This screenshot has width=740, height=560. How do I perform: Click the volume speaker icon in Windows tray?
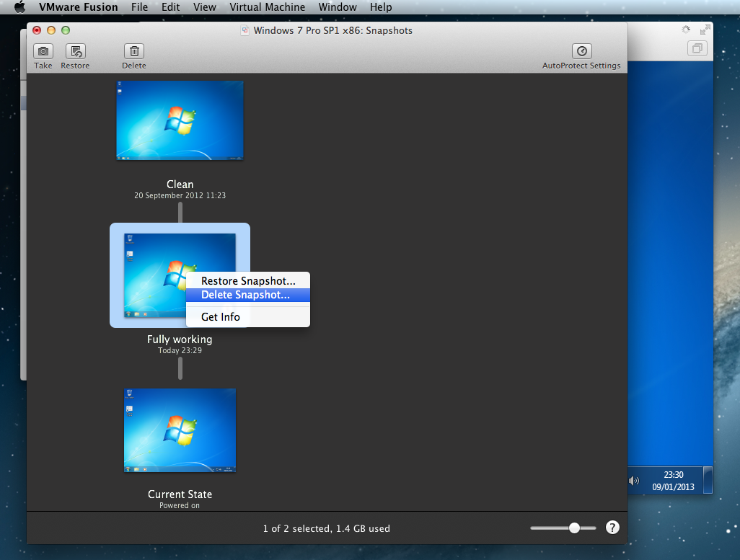(x=633, y=481)
